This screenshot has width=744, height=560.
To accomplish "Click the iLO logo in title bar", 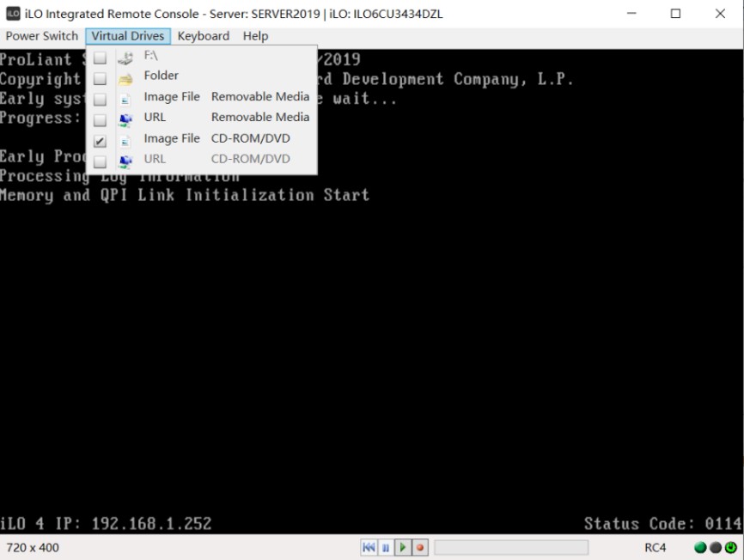I will [x=13, y=14].
